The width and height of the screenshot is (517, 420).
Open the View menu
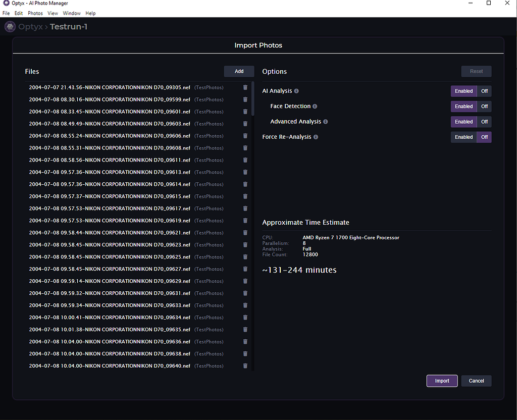(x=53, y=13)
